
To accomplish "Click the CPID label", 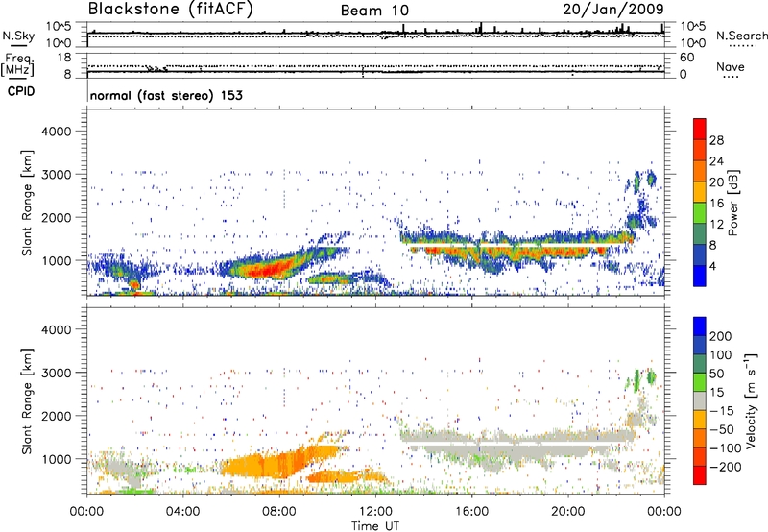I will click(x=21, y=91).
